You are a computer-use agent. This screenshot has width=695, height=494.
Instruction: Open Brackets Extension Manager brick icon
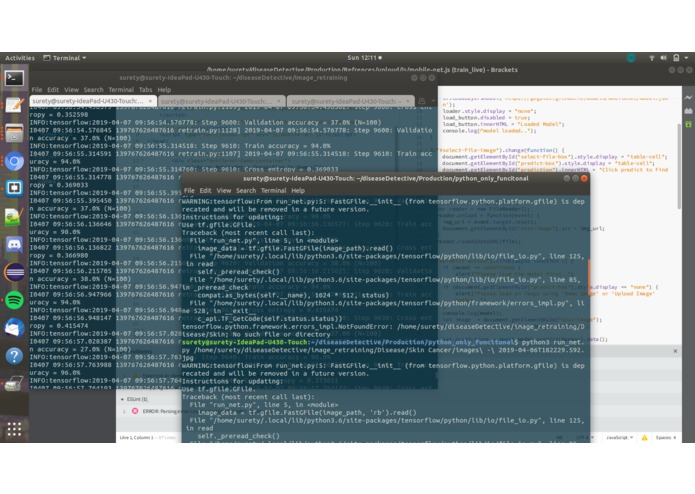click(x=688, y=111)
